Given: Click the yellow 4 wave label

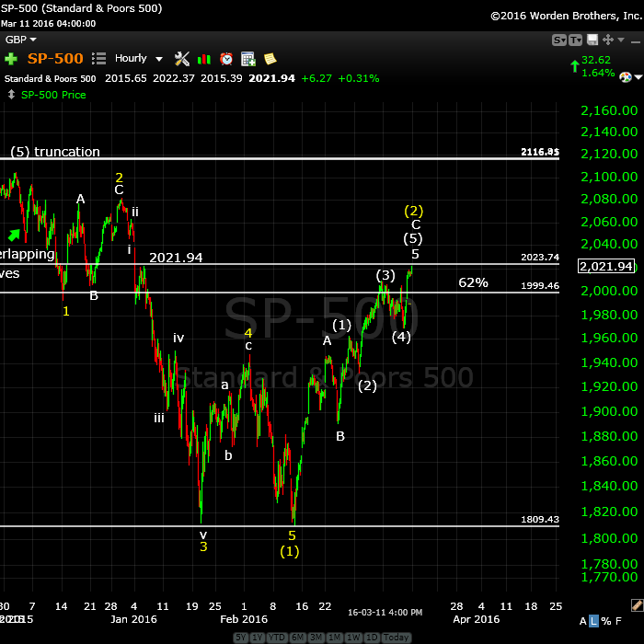Looking at the screenshot, I should click(x=248, y=333).
